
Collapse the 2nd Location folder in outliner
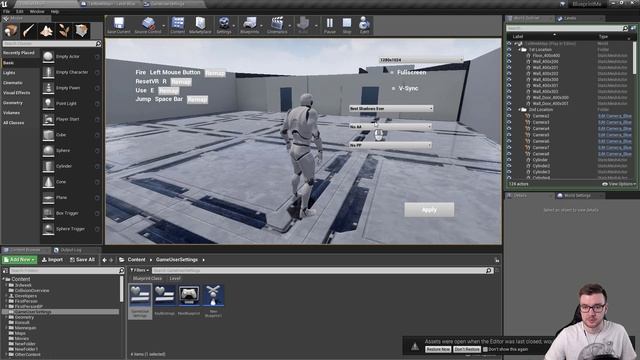pos(520,110)
